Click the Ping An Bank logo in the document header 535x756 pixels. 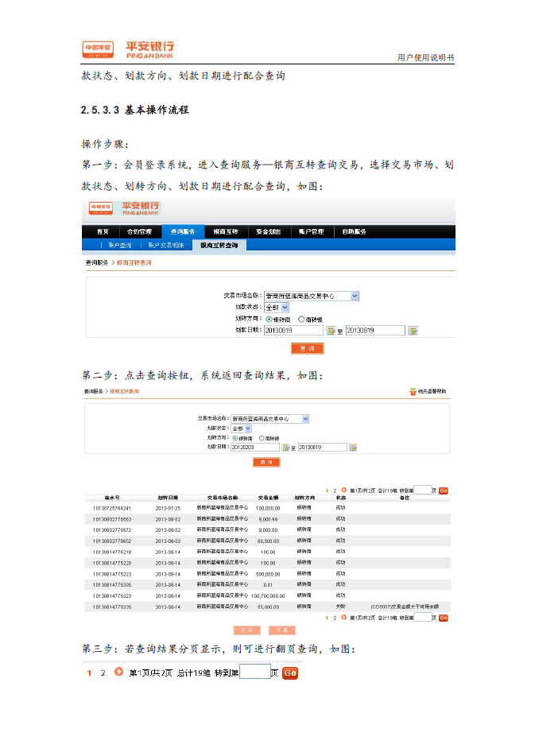(x=128, y=49)
